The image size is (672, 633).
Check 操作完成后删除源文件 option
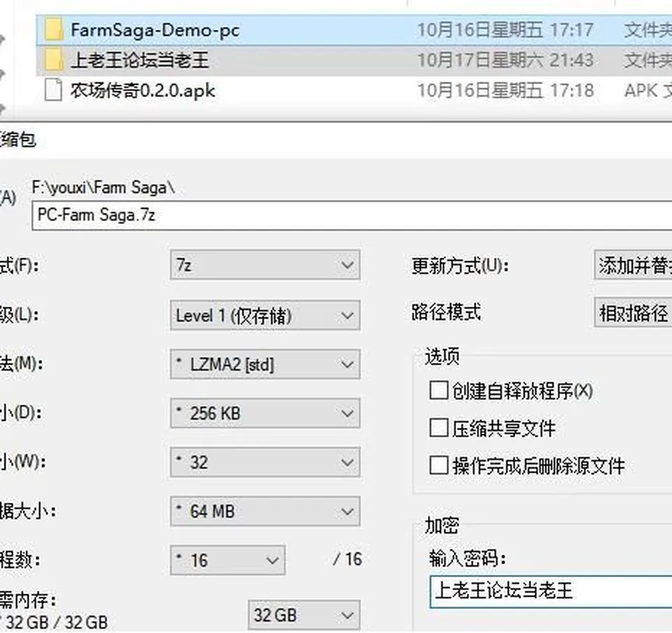click(x=439, y=465)
